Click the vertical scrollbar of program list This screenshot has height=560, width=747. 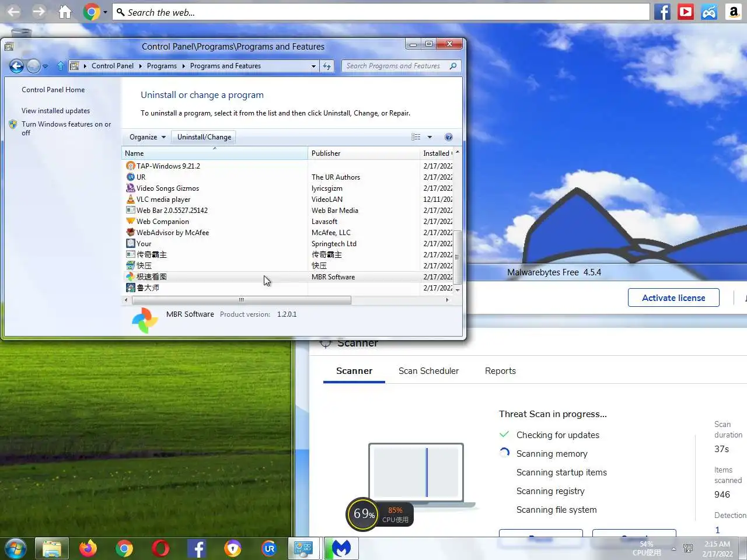pos(458,257)
